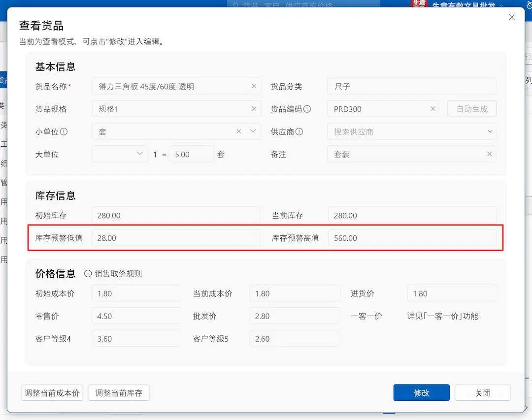The height and width of the screenshot is (420, 532).
Task: Click 调整当前成本价 button
Action: pos(52,393)
